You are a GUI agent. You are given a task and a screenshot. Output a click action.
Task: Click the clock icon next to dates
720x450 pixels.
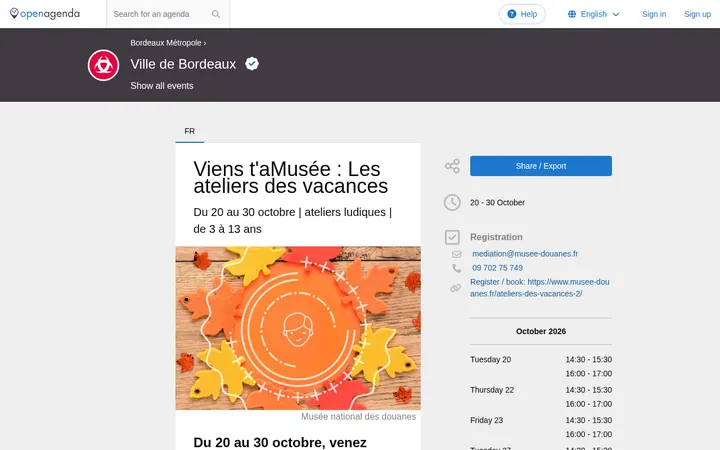[x=452, y=202]
